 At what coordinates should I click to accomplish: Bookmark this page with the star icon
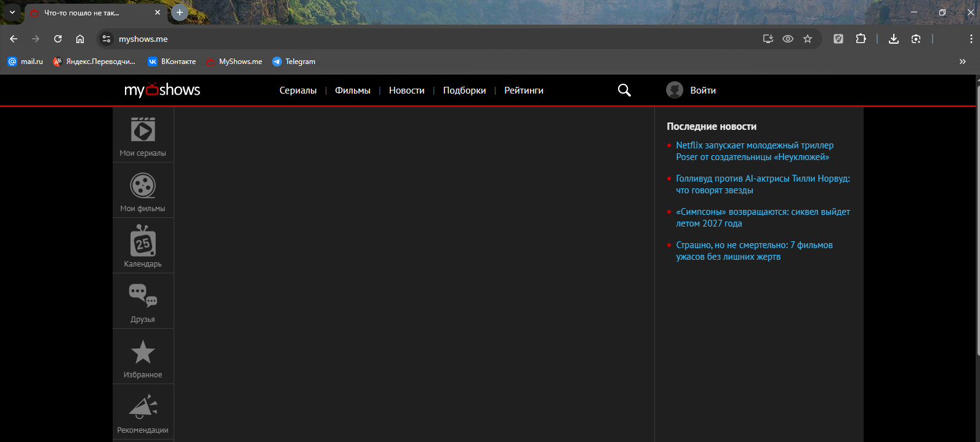click(x=808, y=39)
